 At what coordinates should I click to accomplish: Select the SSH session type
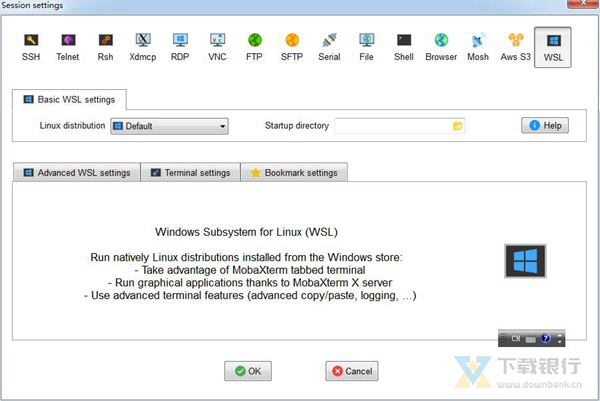(x=31, y=47)
